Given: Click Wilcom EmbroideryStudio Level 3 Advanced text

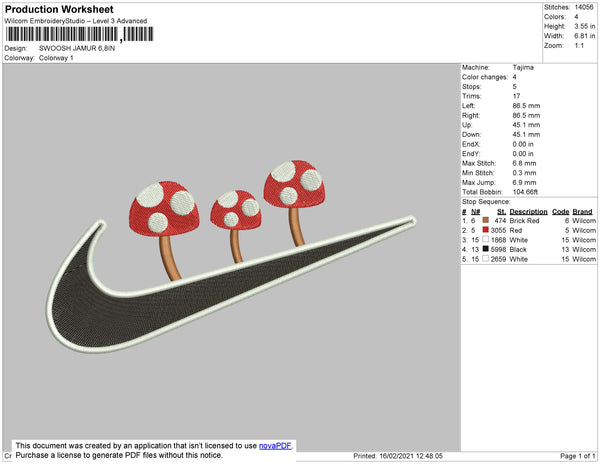Looking at the screenshot, I should coord(76,21).
